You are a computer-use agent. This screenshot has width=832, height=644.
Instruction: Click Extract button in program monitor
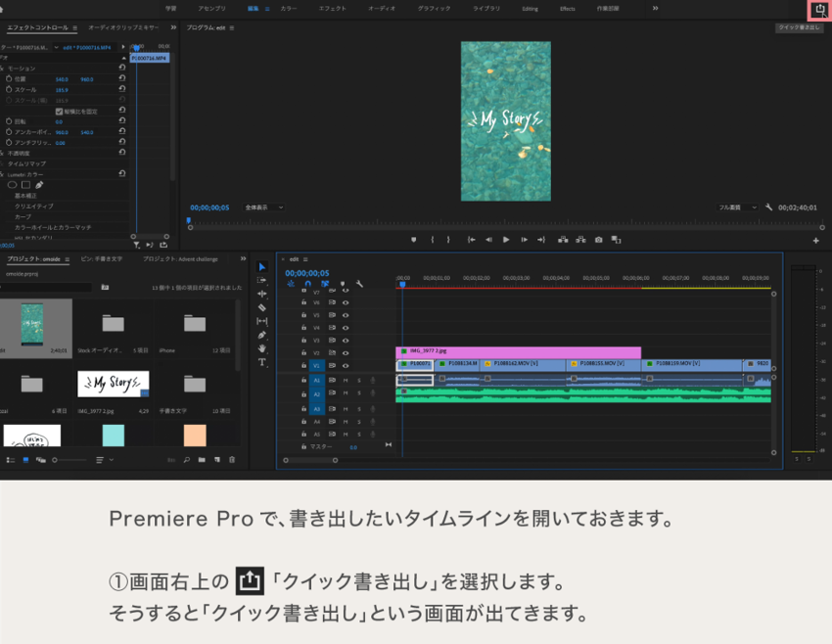click(581, 240)
